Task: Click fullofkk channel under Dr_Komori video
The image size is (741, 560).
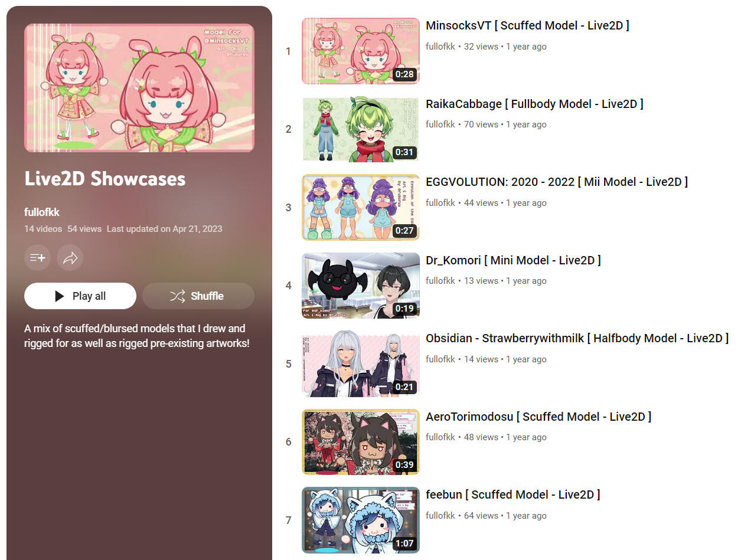Action: point(440,281)
